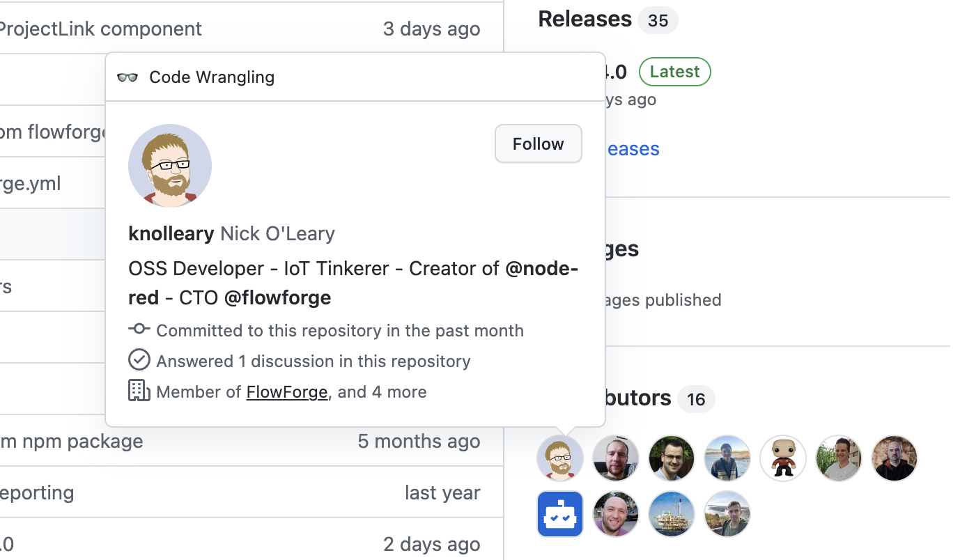This screenshot has height=560, width=967.
Task: Open the large cartoon avatar in the hover card
Action: (170, 166)
